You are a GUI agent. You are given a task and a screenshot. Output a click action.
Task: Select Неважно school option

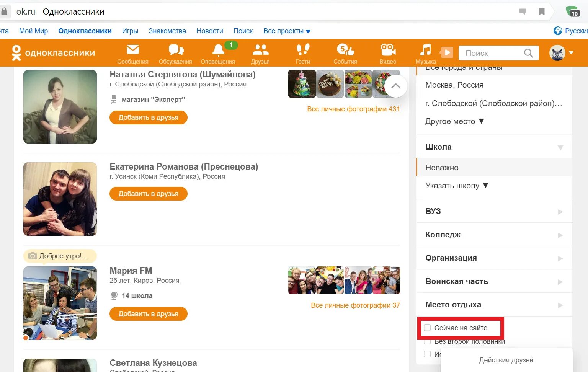[494, 168]
